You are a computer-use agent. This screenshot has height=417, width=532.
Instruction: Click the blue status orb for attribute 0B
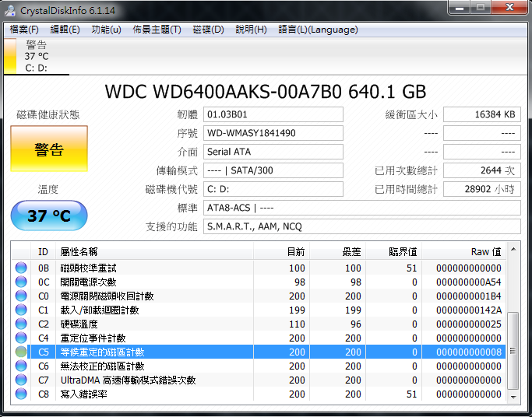pos(21,268)
